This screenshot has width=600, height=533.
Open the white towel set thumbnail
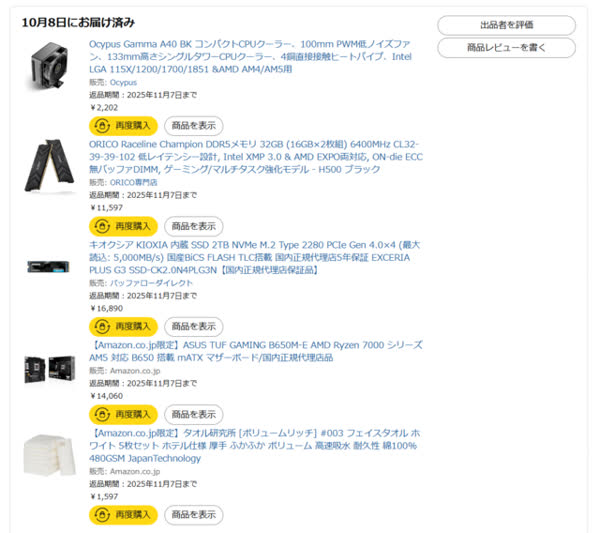coord(50,455)
